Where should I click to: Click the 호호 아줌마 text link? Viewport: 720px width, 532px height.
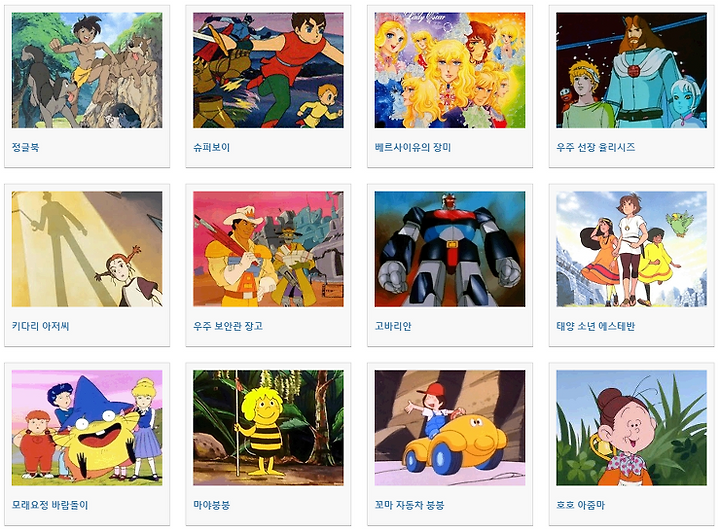pos(580,505)
